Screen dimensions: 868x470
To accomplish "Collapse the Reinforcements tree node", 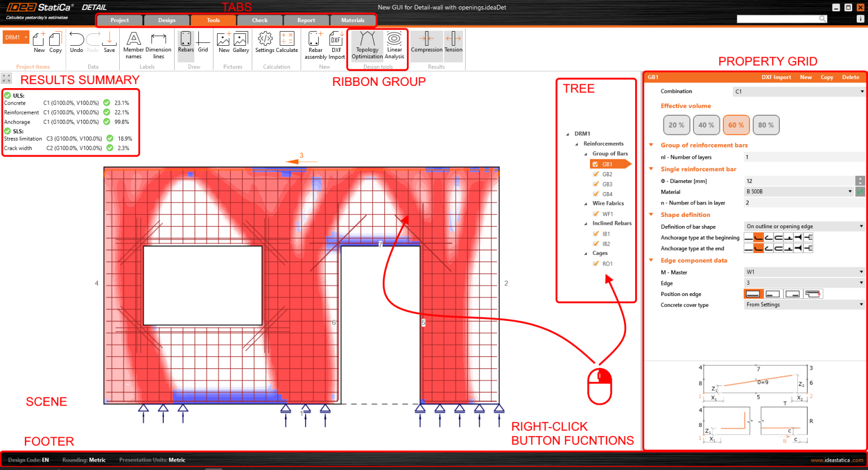I will tap(575, 143).
